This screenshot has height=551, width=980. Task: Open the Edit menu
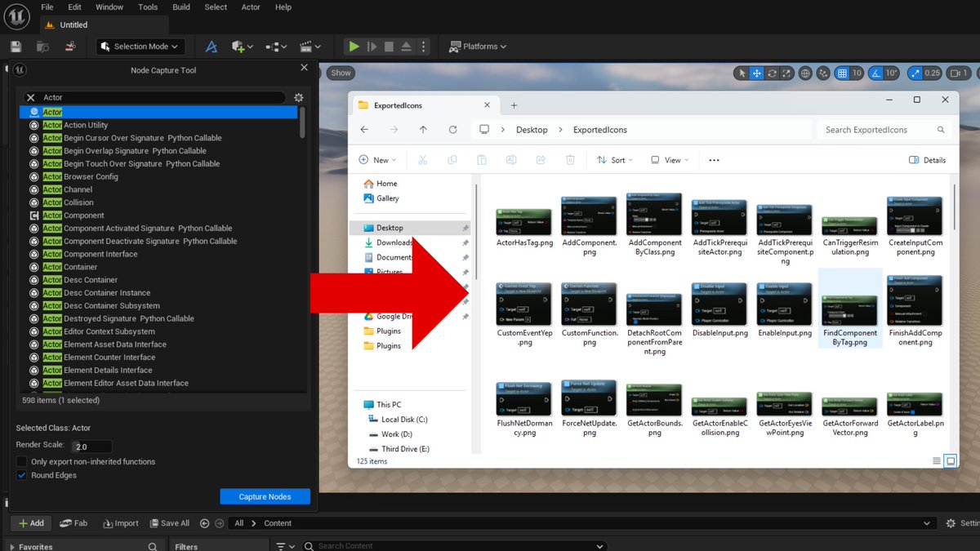click(74, 7)
